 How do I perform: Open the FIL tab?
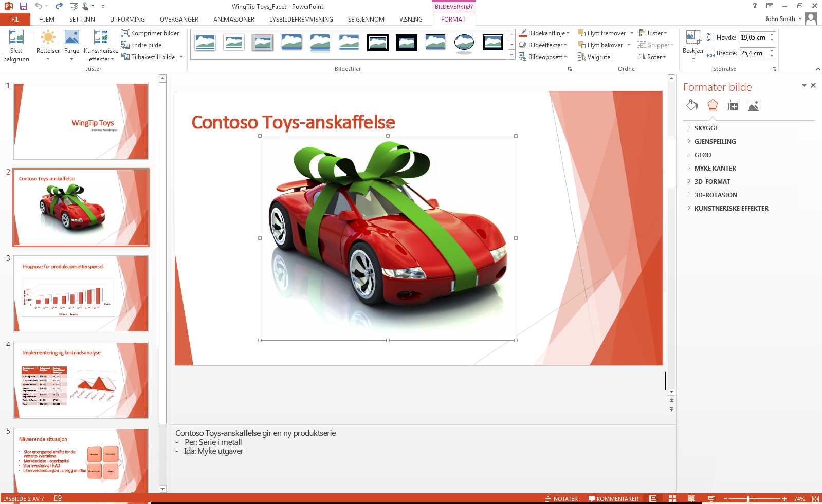tap(15, 20)
